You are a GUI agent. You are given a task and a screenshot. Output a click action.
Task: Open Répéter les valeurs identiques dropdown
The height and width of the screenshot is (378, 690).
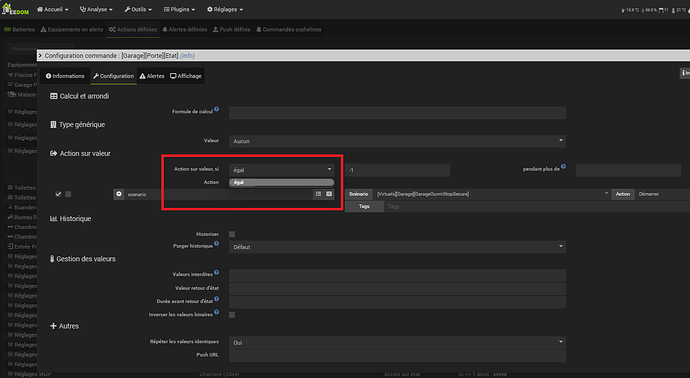397,342
